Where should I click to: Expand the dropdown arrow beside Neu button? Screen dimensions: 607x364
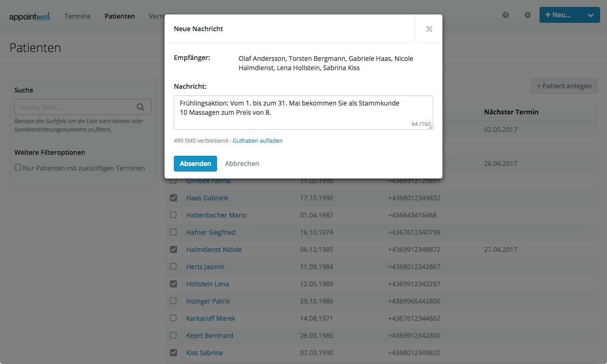pyautogui.click(x=590, y=15)
